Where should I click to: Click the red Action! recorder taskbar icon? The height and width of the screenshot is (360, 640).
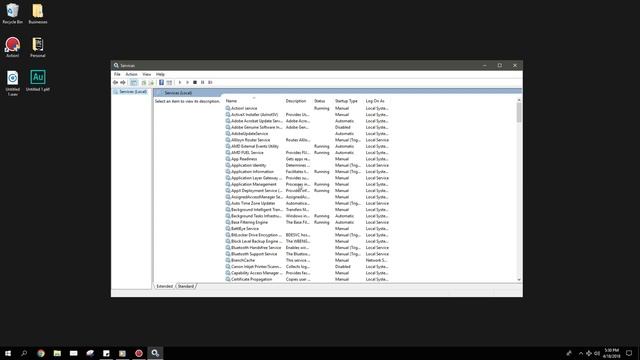coord(139,353)
